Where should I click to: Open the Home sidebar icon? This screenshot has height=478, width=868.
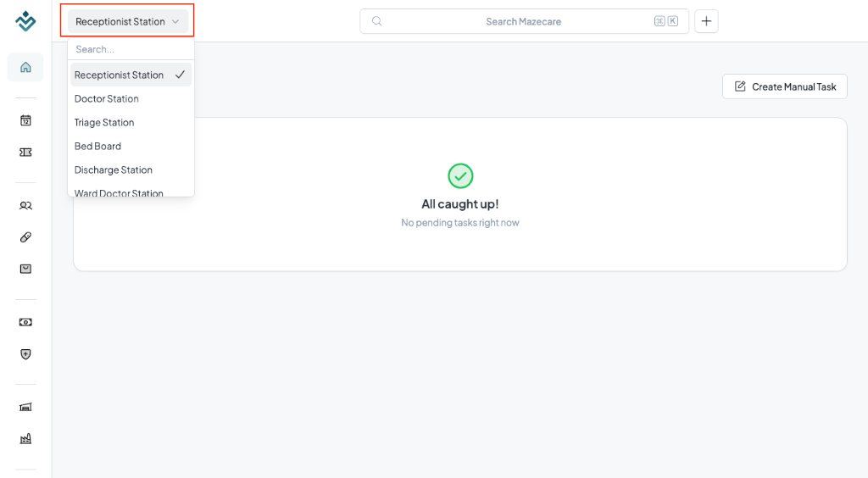point(25,67)
